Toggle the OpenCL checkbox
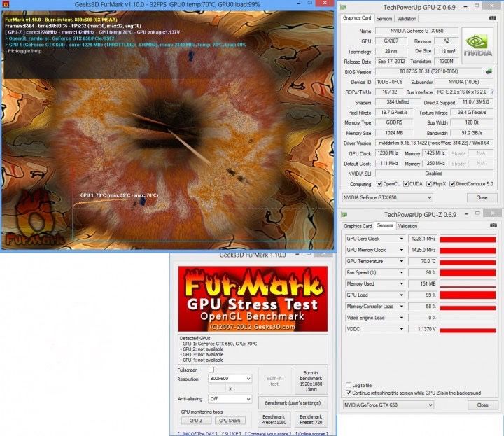 click(x=379, y=184)
